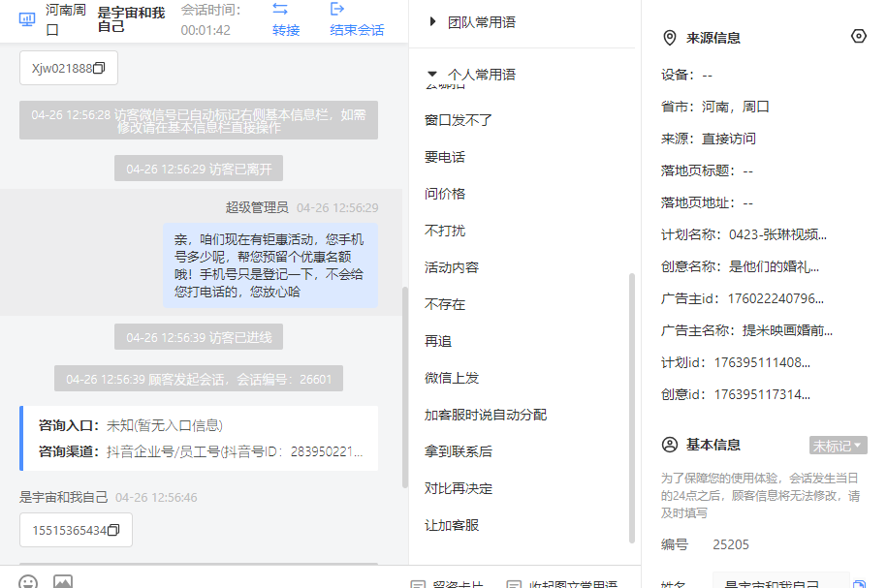
Task: Click the 编号 25205 value
Action: pos(731,544)
